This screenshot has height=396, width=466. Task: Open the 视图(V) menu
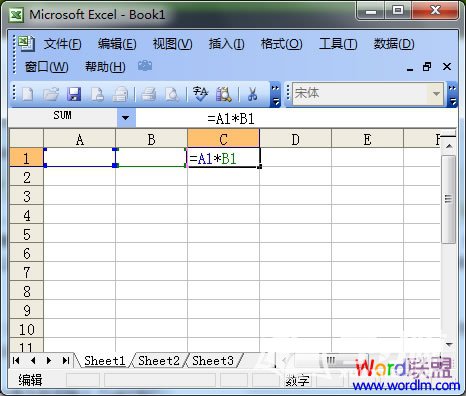click(172, 44)
